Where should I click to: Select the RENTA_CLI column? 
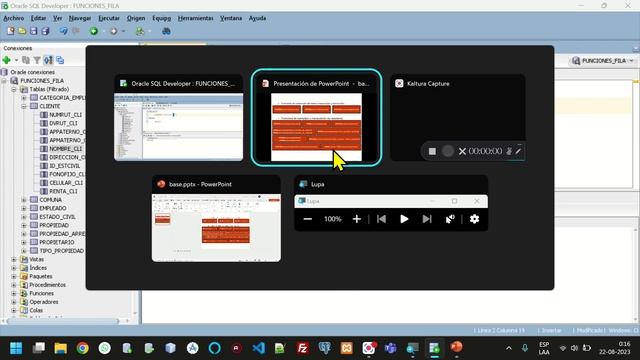(x=63, y=191)
